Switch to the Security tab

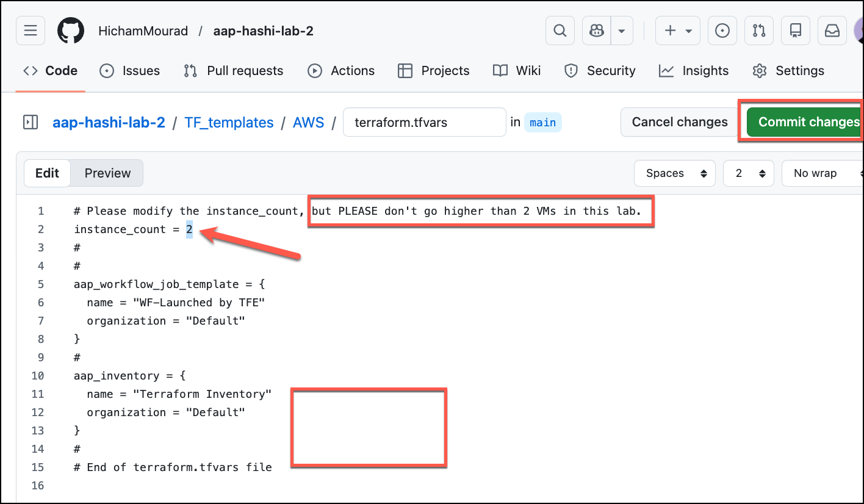(x=600, y=71)
